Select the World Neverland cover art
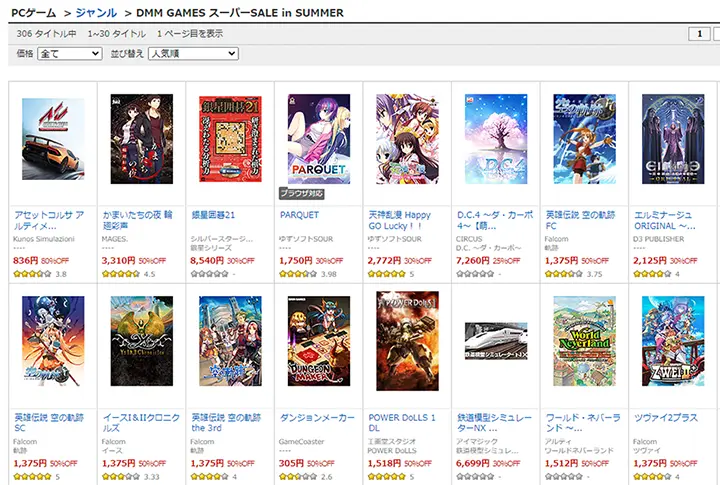Image resolution: width=720 pixels, height=485 pixels. click(585, 341)
